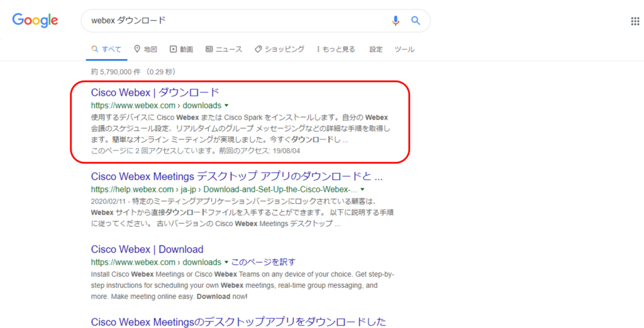Viewport: 644px width, 328px height.
Task: Switch to the ニュース tab
Action: pyautogui.click(x=224, y=49)
